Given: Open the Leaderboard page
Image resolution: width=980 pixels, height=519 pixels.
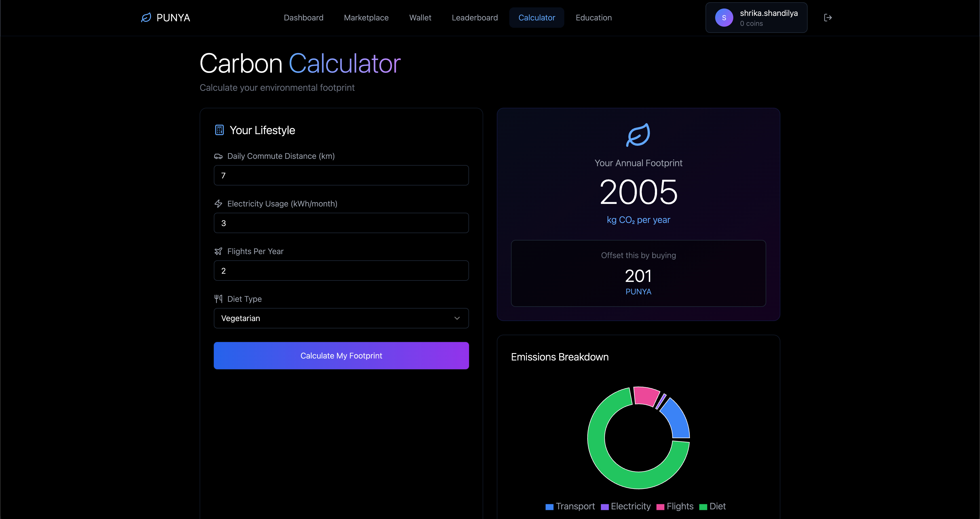Looking at the screenshot, I should (x=474, y=18).
